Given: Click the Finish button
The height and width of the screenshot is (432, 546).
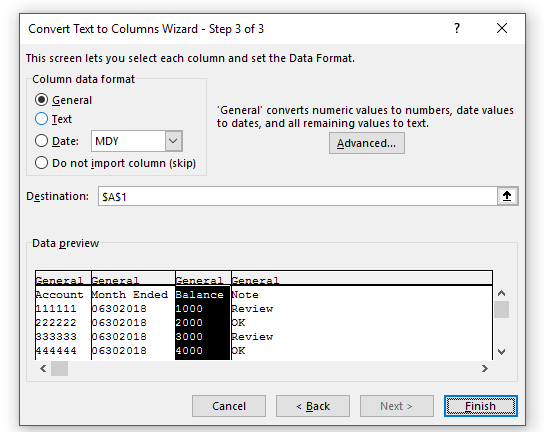Looking at the screenshot, I should (x=481, y=406).
